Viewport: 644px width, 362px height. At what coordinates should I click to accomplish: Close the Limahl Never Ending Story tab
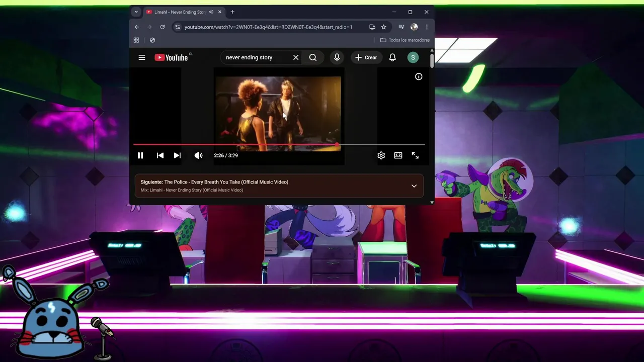pyautogui.click(x=219, y=12)
